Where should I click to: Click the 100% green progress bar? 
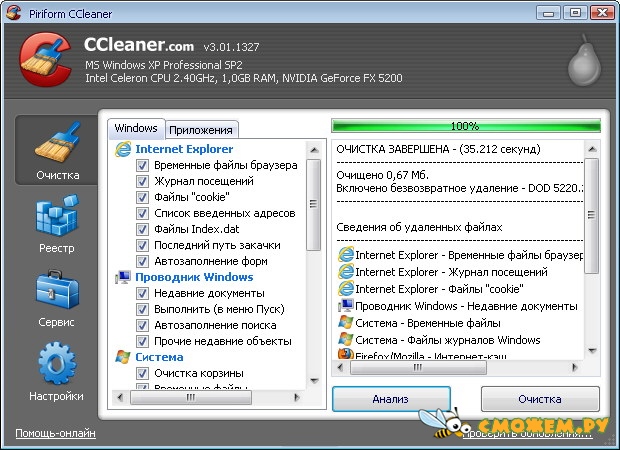[466, 126]
